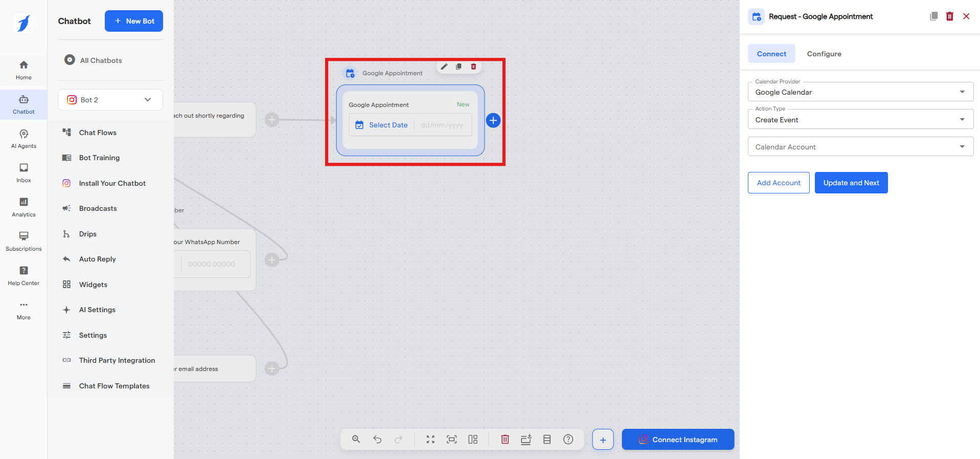Viewport: 980px width, 459px height.
Task: Click the green 'New' badge on the appointment node
Action: 463,104
